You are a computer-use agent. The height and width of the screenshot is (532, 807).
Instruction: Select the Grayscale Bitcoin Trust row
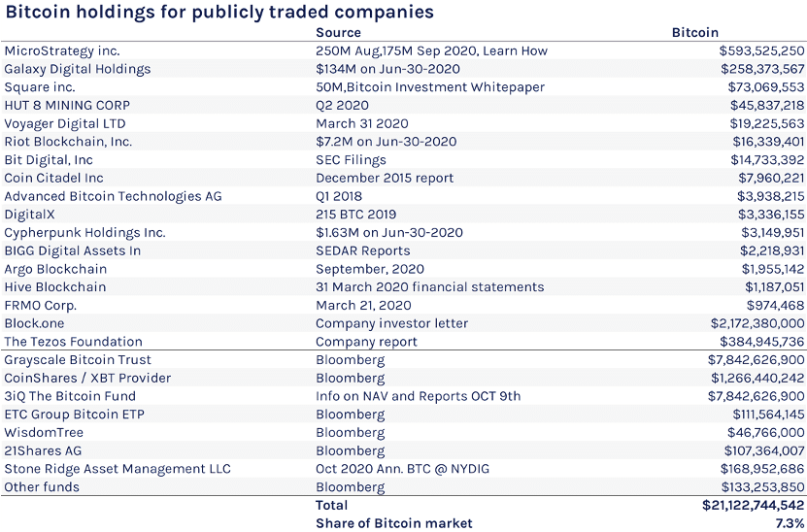[x=404, y=359]
